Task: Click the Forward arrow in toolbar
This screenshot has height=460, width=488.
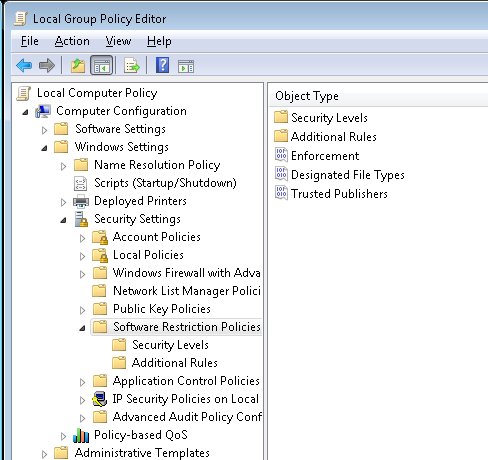Action: pos(47,65)
